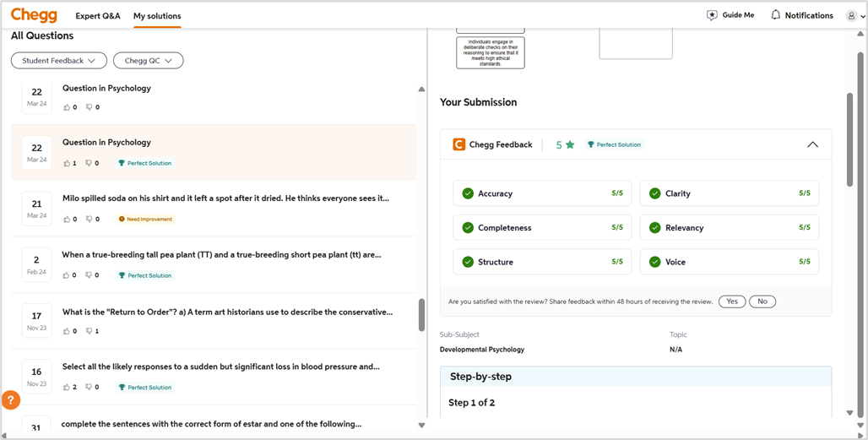Click thumbs up on highlighted Psychology question
This screenshot has width=868, height=440.
pyautogui.click(x=67, y=163)
